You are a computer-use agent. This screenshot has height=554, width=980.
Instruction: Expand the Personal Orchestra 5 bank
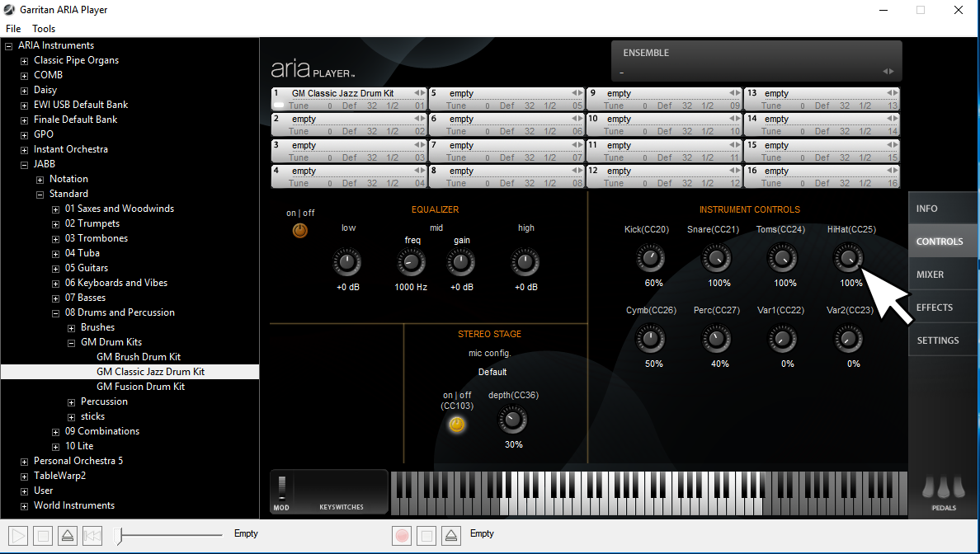(25, 461)
